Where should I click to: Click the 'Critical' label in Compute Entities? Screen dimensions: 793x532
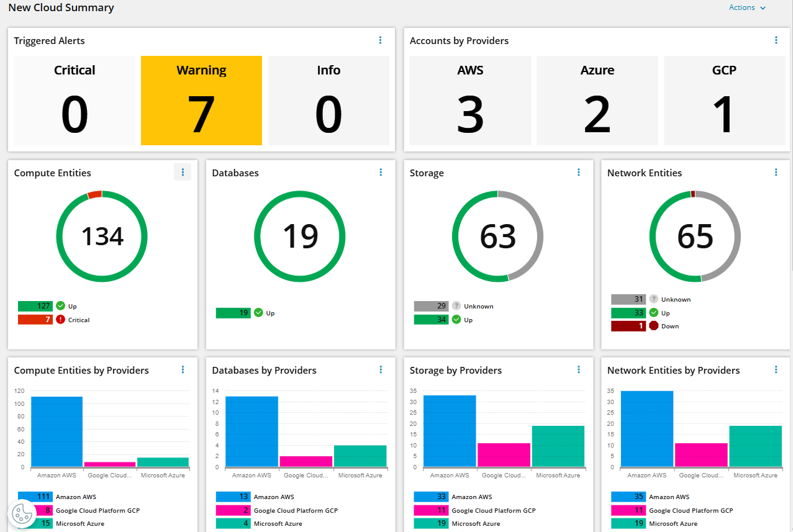point(79,320)
